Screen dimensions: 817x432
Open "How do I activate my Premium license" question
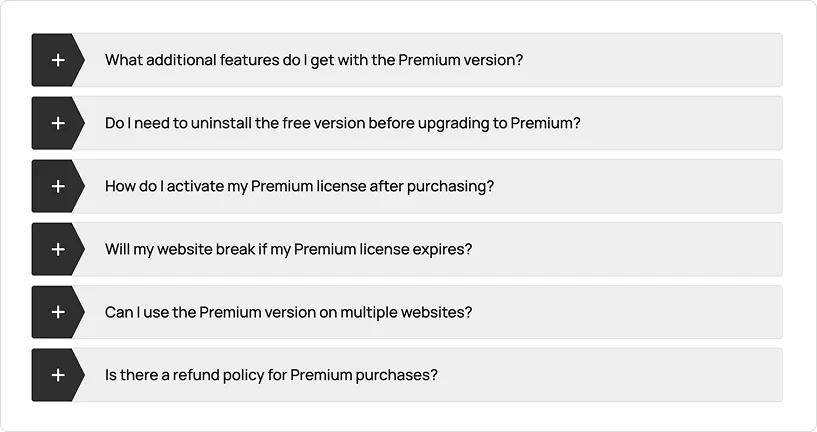pyautogui.click(x=299, y=186)
